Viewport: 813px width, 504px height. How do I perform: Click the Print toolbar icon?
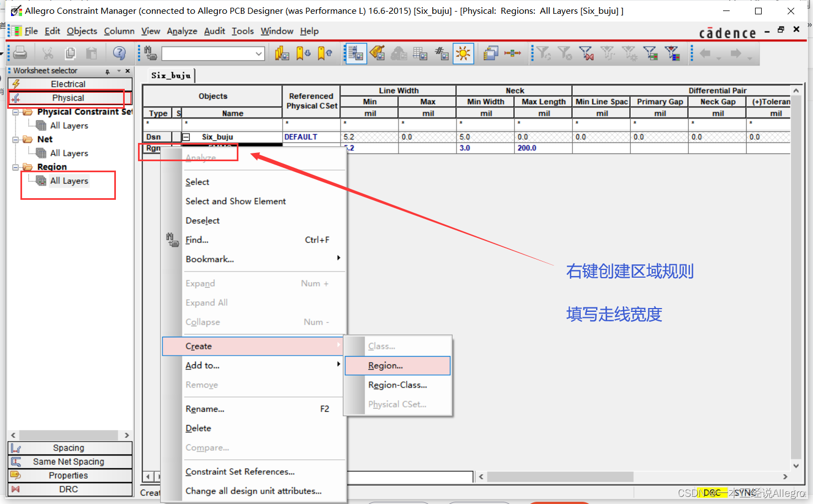coord(20,53)
